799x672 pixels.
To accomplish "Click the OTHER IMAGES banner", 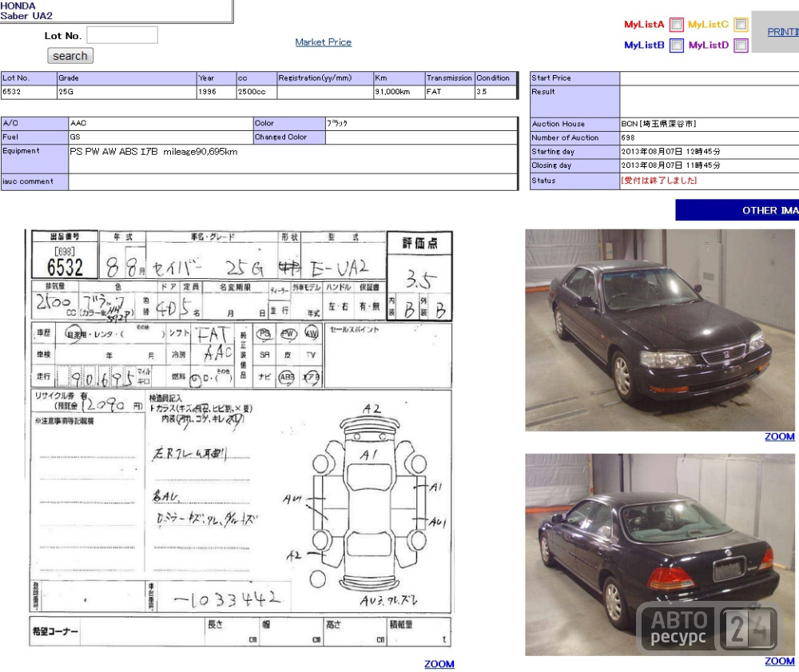I will [737, 210].
